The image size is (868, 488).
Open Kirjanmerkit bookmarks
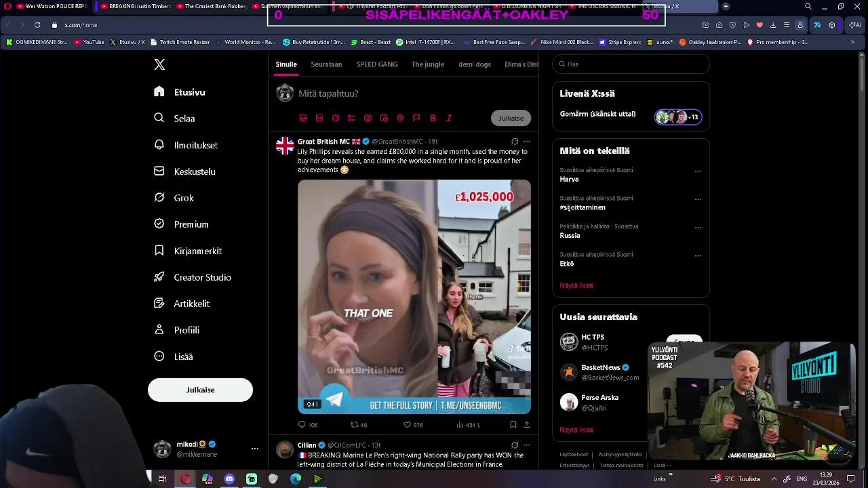point(188,251)
